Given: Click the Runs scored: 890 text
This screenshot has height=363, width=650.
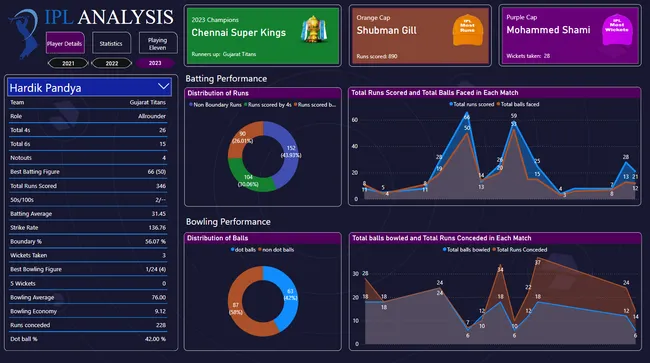Looking at the screenshot, I should [x=377, y=56].
